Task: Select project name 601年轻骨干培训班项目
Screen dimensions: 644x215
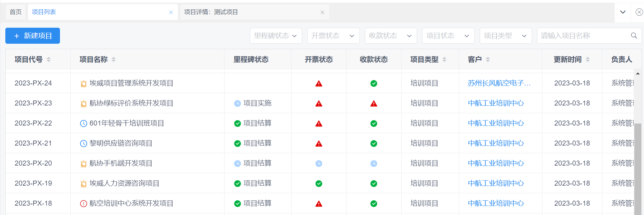Action: pos(127,123)
